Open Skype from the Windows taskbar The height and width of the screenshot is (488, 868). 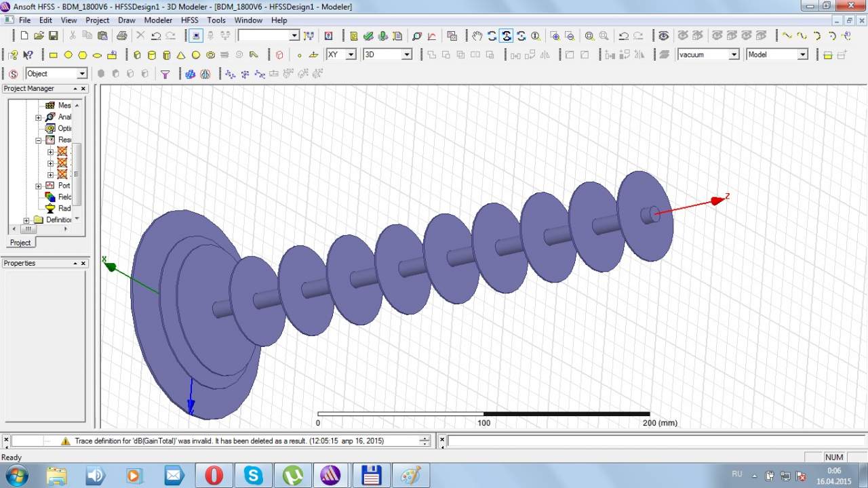tap(254, 475)
